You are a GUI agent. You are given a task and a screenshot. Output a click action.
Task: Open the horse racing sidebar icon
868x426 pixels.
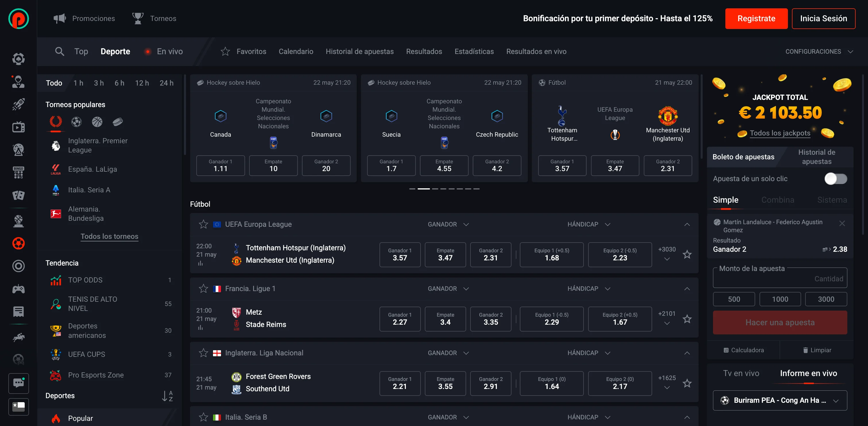(x=19, y=337)
